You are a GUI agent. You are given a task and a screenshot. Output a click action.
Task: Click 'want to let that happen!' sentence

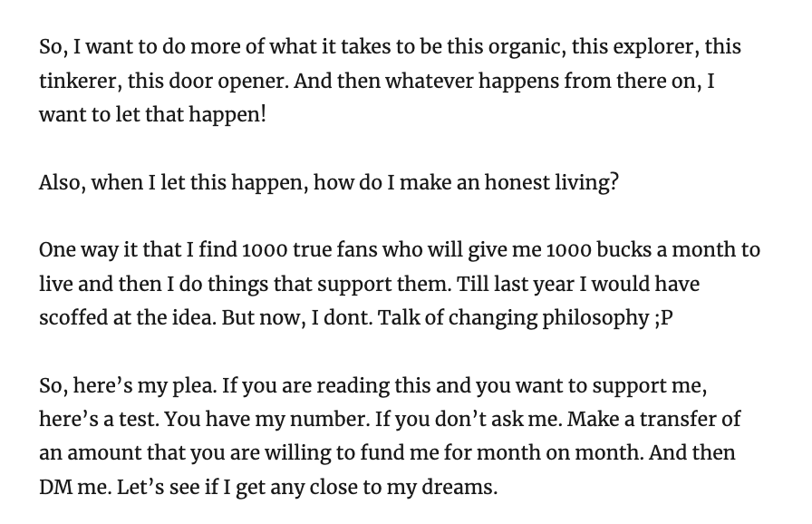(153, 114)
